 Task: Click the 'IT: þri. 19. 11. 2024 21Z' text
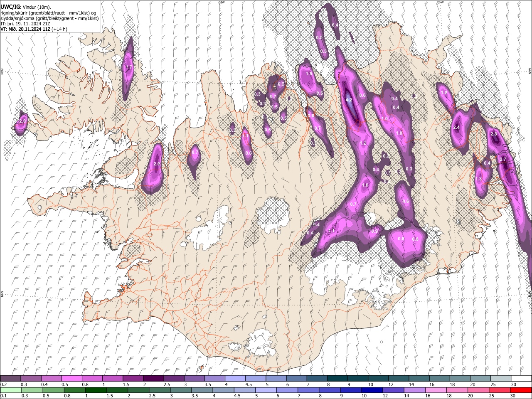coord(25,24)
